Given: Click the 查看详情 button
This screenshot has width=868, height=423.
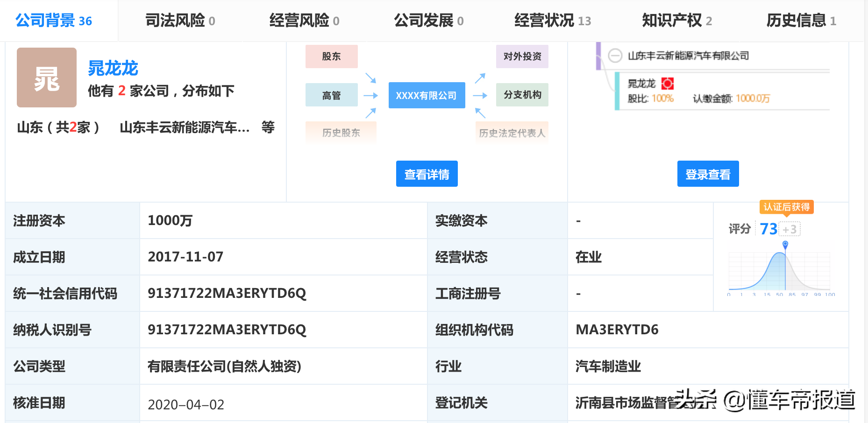Looking at the screenshot, I should [427, 174].
